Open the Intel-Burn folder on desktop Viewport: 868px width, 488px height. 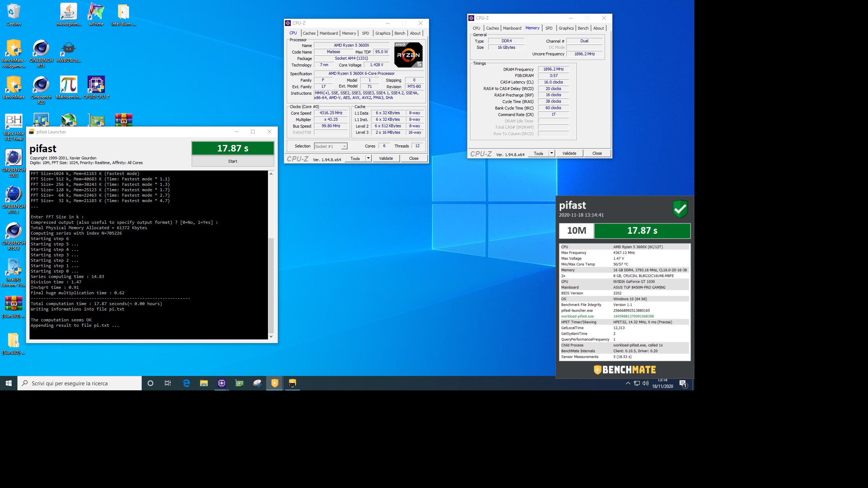[x=123, y=14]
